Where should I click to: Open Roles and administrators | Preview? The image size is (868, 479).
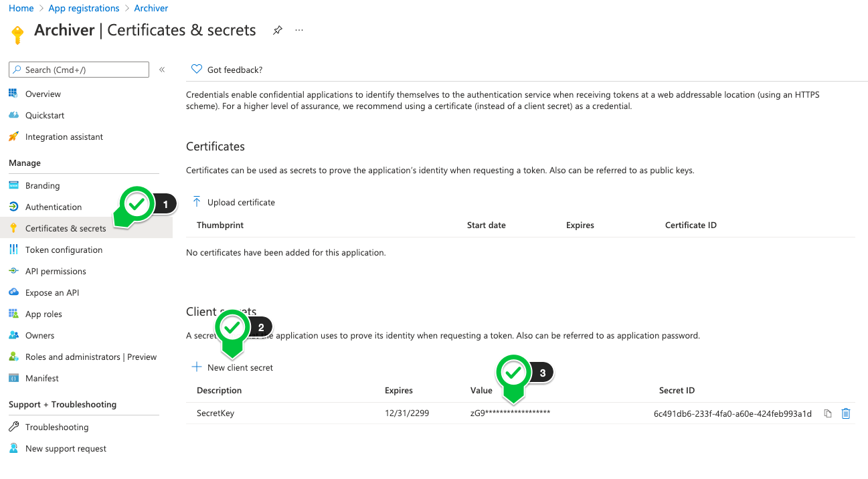(x=91, y=357)
